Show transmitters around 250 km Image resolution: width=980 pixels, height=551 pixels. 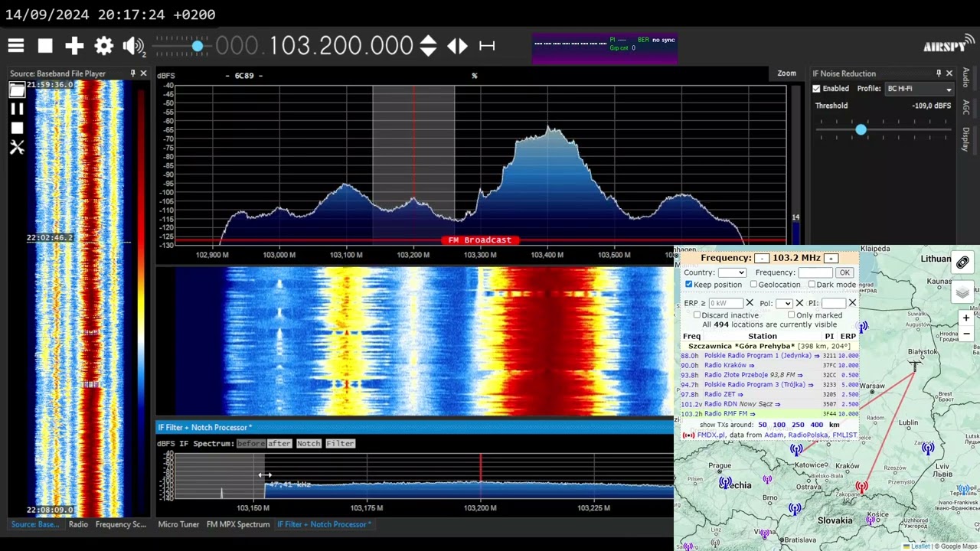click(x=798, y=425)
